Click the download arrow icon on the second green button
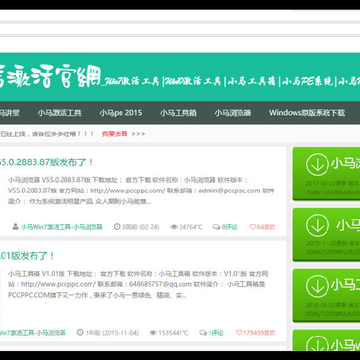 [x=317, y=225]
